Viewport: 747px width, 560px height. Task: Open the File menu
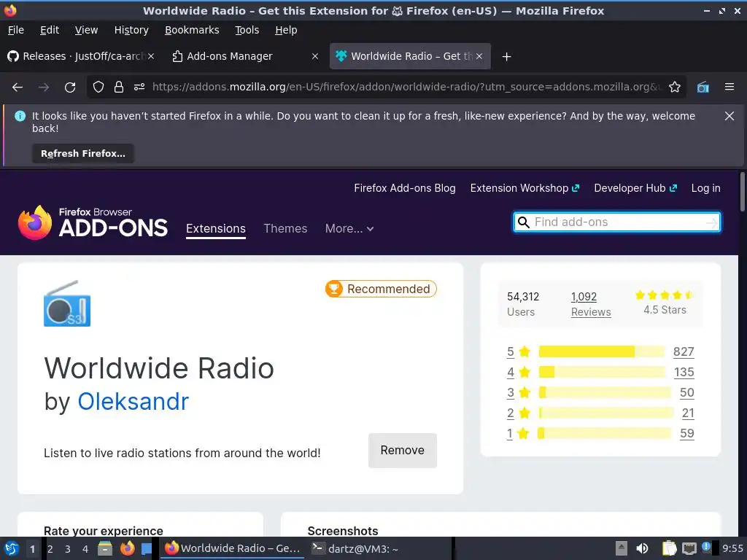click(16, 30)
